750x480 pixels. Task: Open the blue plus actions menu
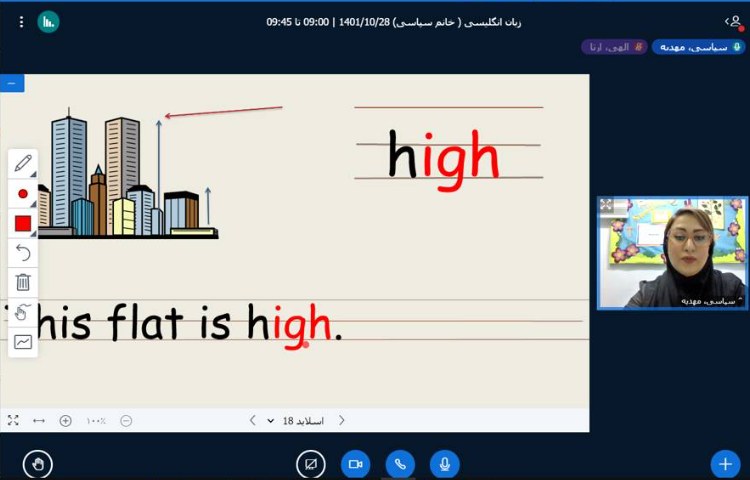726,464
